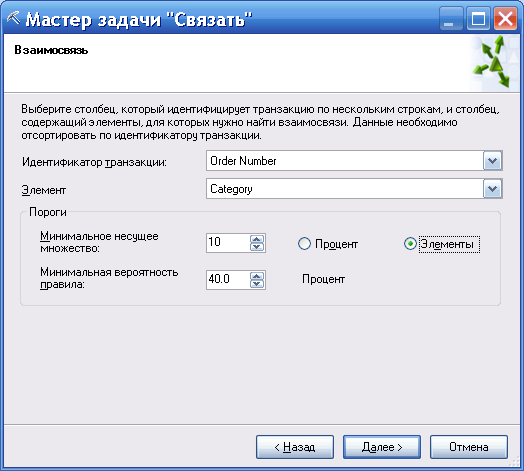Cancel the wizard with Отмена
The image size is (524, 471).
point(469,447)
